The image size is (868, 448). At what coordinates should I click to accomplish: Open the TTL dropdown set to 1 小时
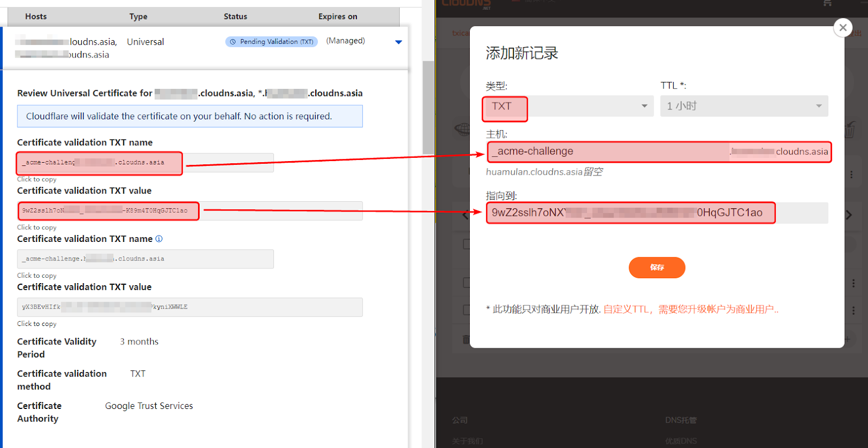pos(743,106)
